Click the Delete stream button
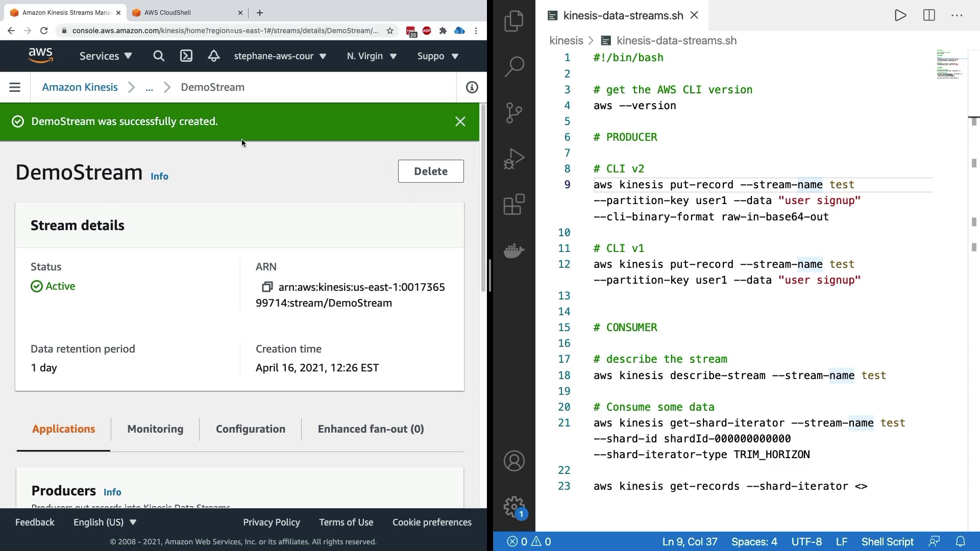Viewport: 980px width, 551px height. point(430,171)
